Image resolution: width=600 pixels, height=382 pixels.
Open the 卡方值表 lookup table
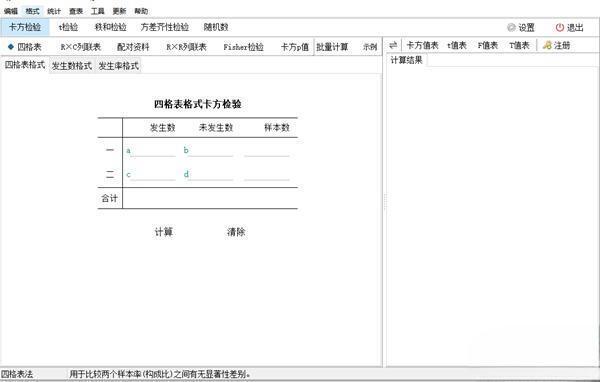coord(422,46)
